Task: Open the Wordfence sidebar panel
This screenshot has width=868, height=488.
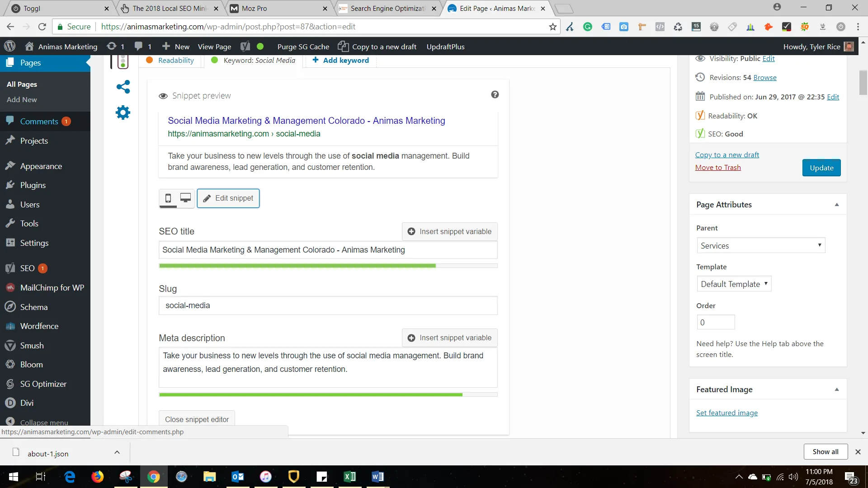Action: coord(39,326)
